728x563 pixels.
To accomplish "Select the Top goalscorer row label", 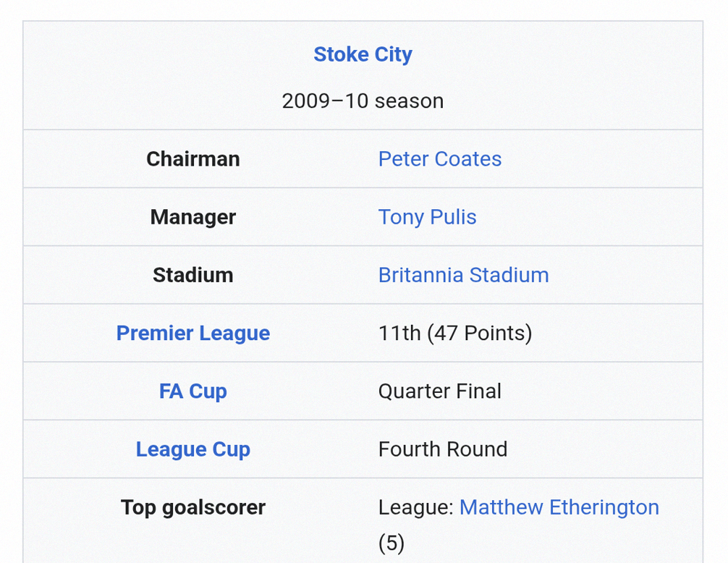I will point(192,507).
